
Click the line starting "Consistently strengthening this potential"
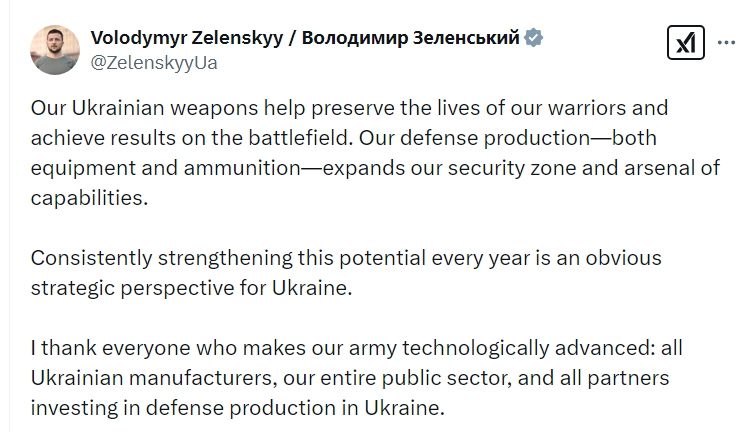(346, 258)
